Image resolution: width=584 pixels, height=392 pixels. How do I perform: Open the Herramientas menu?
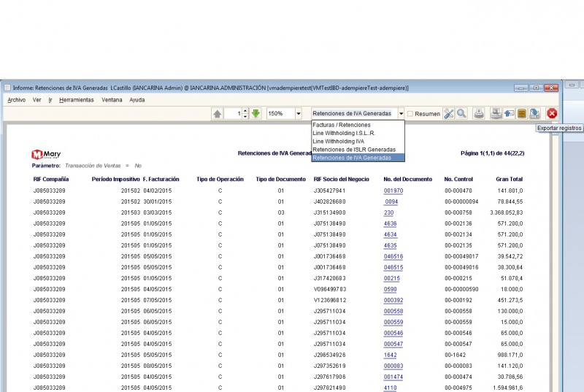77,100
